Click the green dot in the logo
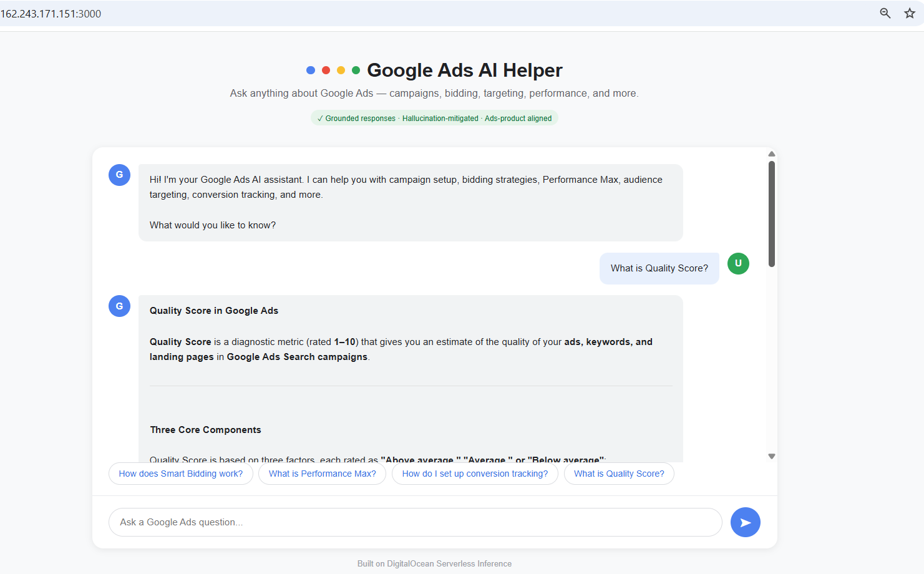Viewport: 924px width, 574px height. pyautogui.click(x=356, y=70)
